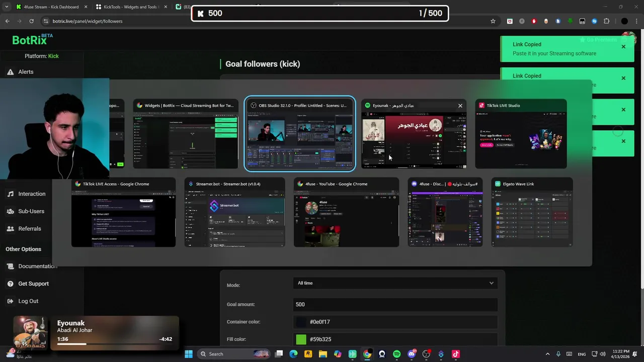This screenshot has width=644, height=362.
Task: Open OBS Studio from the taskbar
Action: (426, 354)
